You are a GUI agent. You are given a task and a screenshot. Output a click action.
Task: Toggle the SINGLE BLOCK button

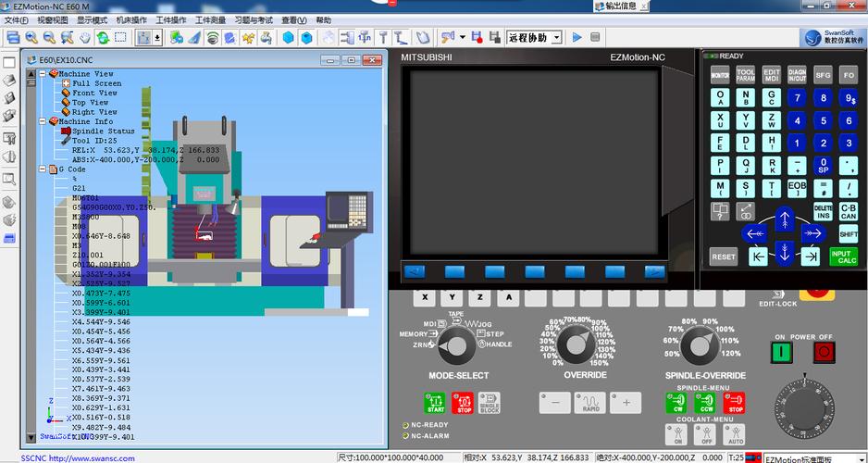[x=490, y=403]
